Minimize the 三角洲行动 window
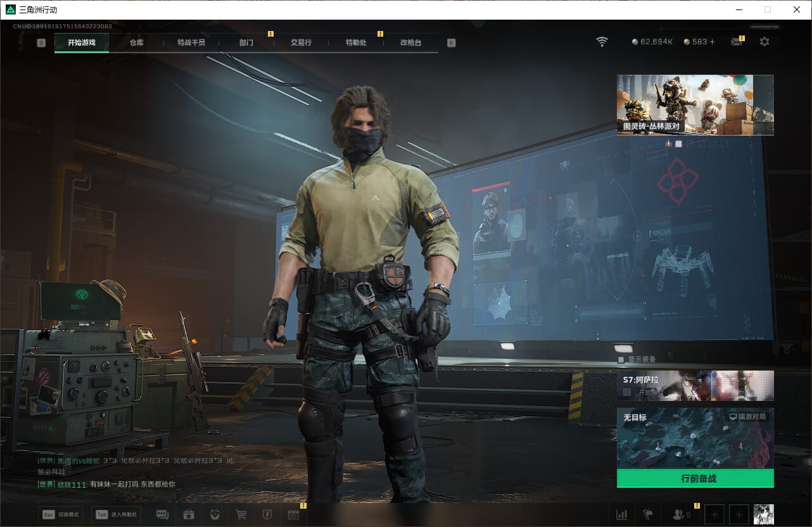 click(x=739, y=10)
